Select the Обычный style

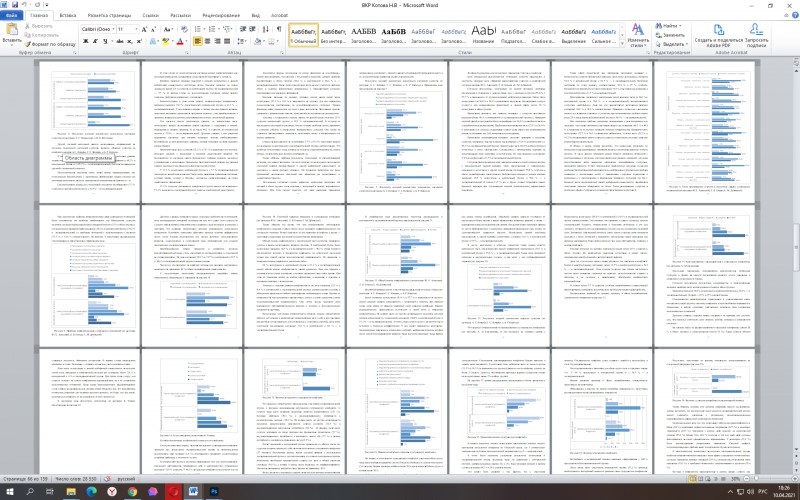click(x=303, y=35)
